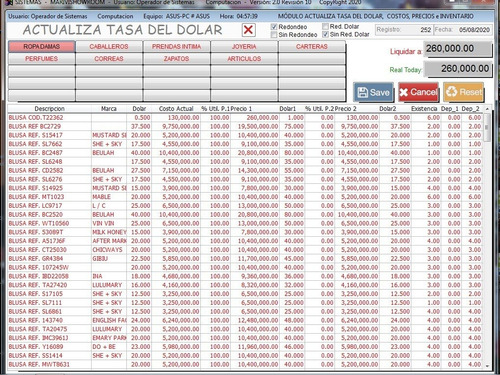The image size is (500, 375).
Task: Select the PERFUMES category
Action: 42,59
